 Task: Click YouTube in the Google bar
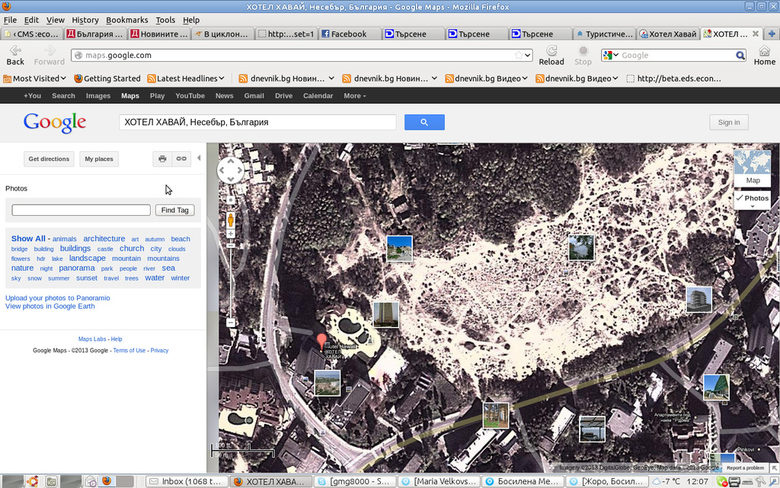pos(190,96)
